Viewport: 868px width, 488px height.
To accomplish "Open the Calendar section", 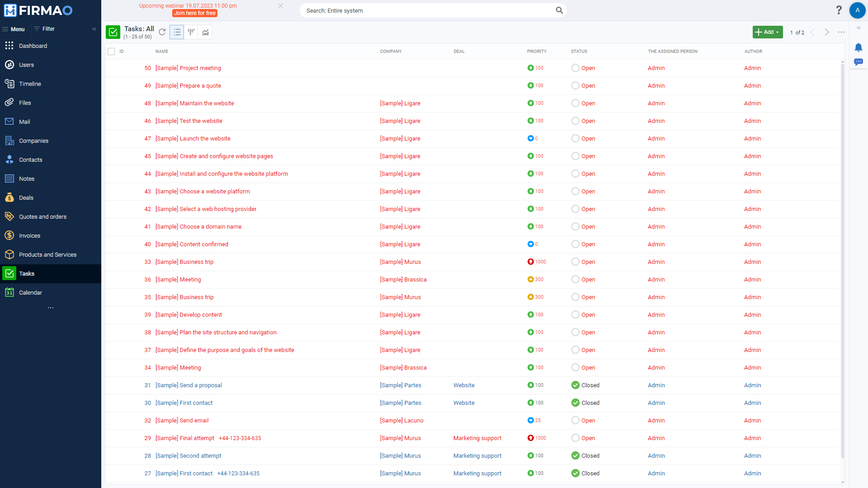I will tap(30, 292).
